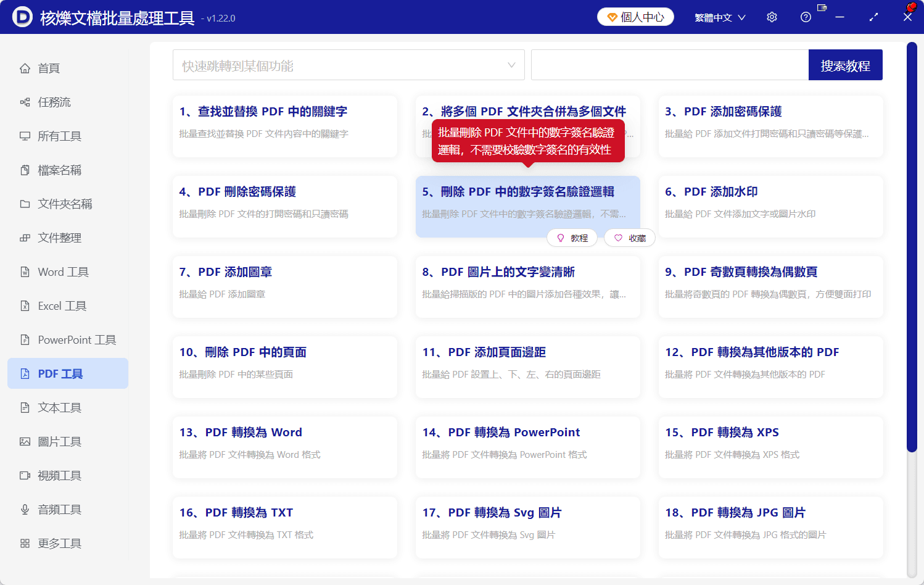Viewport: 924px width, 585px height.
Task: Open 文件整理 tools from the sidebar
Action: [x=59, y=238]
